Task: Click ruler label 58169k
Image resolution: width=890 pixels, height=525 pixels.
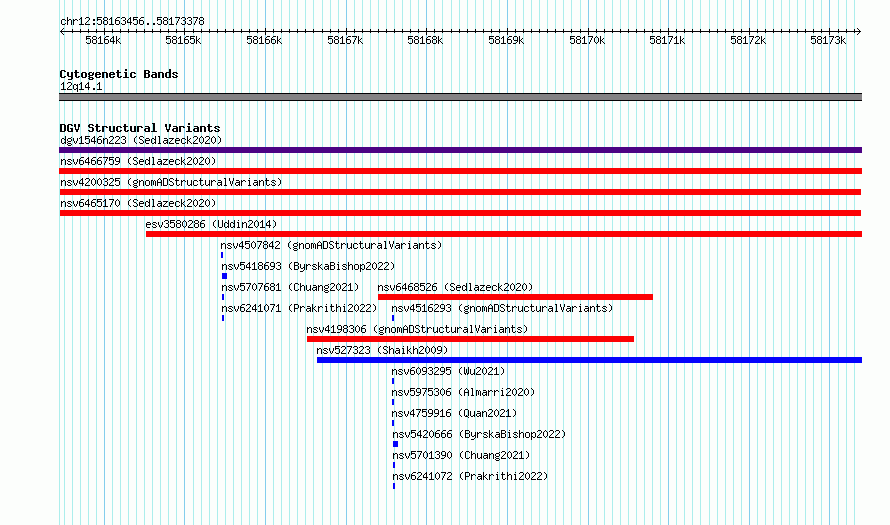Action: tap(506, 40)
